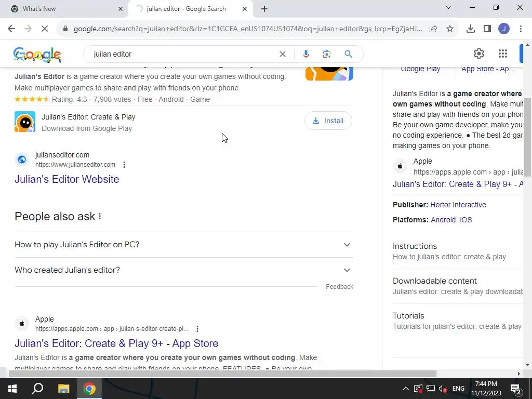Click ENG language indicator in taskbar
Viewport: 532px width, 399px height.
coord(458,389)
